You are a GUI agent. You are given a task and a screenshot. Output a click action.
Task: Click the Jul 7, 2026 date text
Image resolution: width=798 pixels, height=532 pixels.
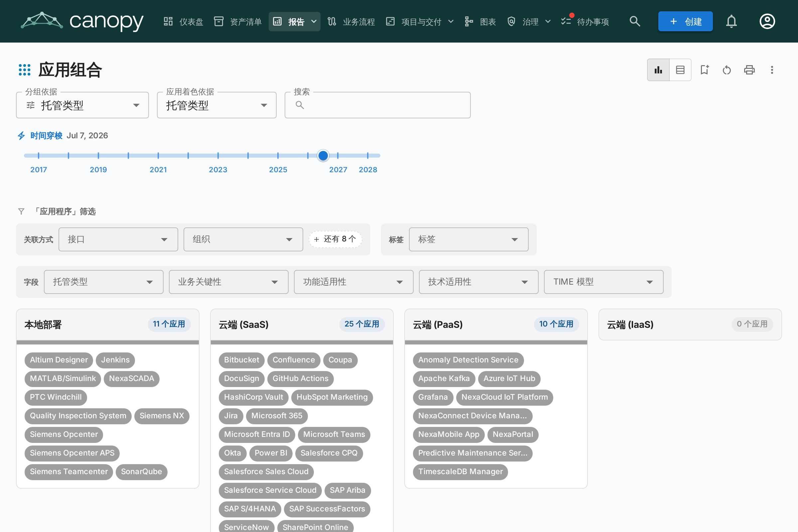coord(87,136)
